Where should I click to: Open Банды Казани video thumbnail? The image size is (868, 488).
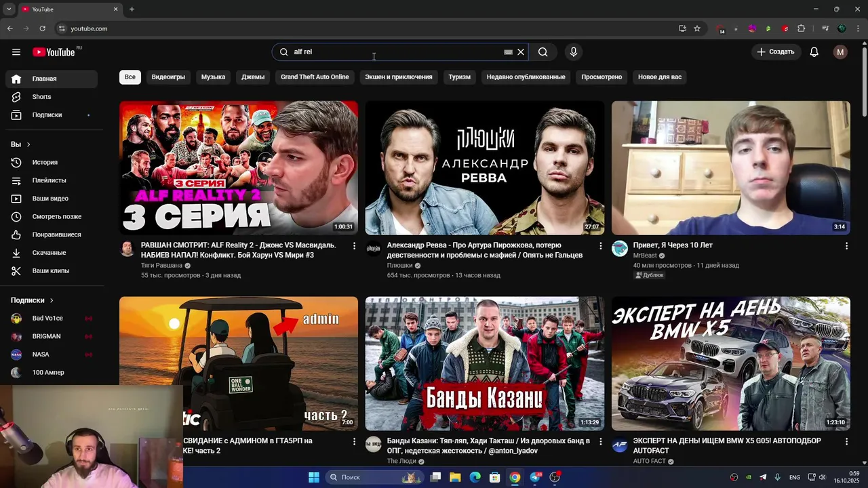point(484,363)
